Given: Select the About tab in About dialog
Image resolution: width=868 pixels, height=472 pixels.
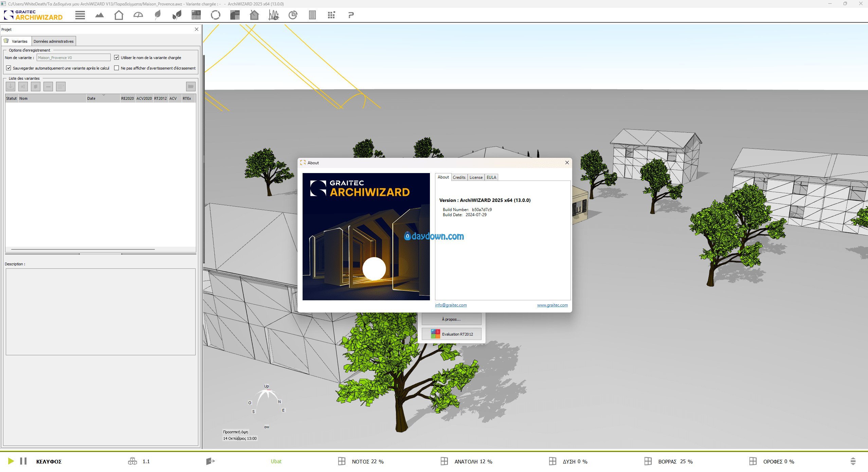Looking at the screenshot, I should point(443,177).
